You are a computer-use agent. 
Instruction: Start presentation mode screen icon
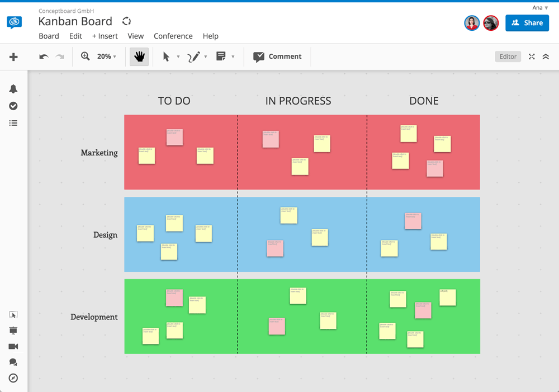click(13, 330)
